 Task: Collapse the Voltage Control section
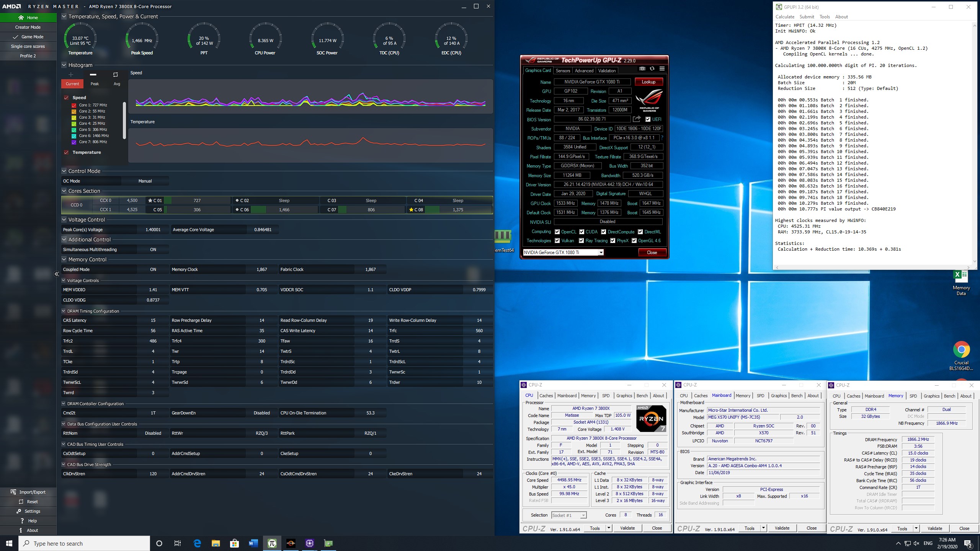64,220
